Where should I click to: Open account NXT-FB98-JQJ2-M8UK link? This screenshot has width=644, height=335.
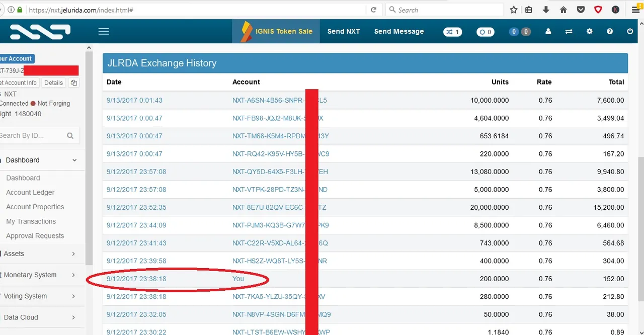tap(278, 118)
